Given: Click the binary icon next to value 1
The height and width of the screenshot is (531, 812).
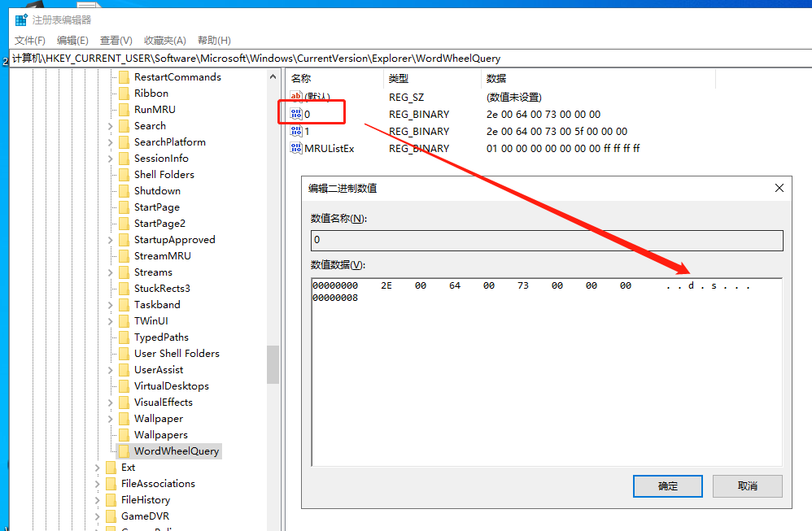Looking at the screenshot, I should 296,131.
